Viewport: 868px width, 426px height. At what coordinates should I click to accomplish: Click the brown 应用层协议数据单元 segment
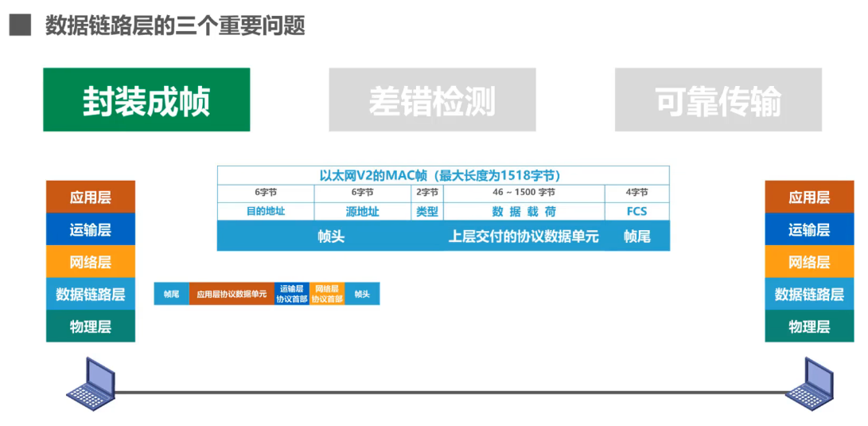click(x=232, y=294)
